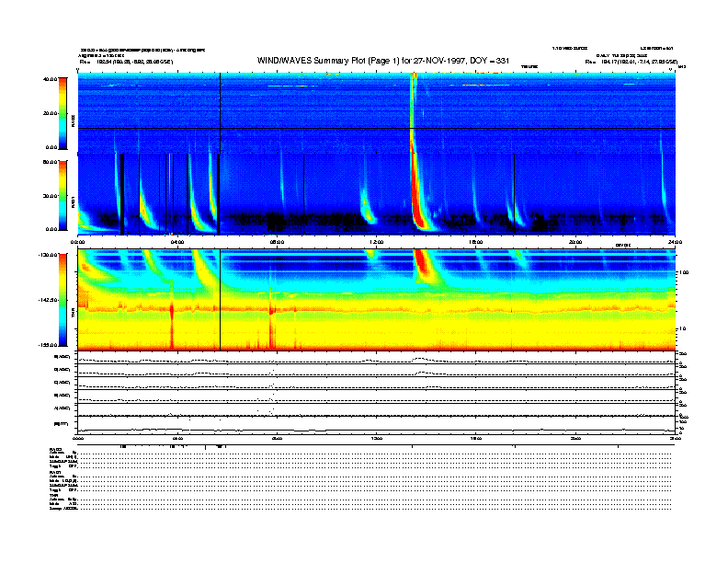Screen dimensions: 728x563
Task: Click the -130.00 TNR scale label
Action: click(x=49, y=255)
